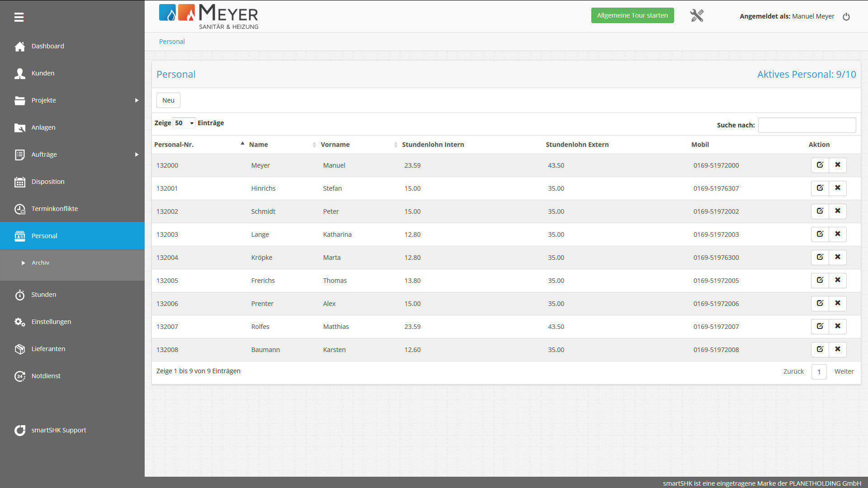Open Notdienst menu item
Image resolution: width=868 pixels, height=488 pixels.
coord(72,376)
